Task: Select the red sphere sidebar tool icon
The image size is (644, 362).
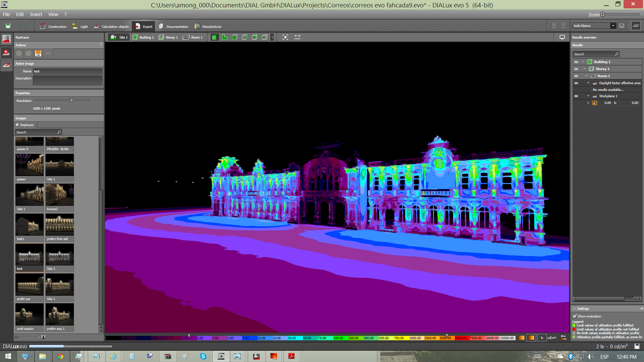Action: tap(6, 53)
